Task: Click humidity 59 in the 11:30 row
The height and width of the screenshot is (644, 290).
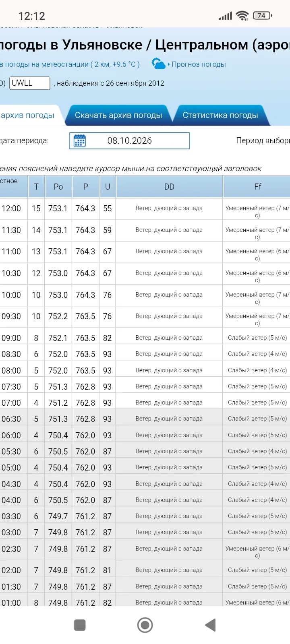Action: click(108, 230)
